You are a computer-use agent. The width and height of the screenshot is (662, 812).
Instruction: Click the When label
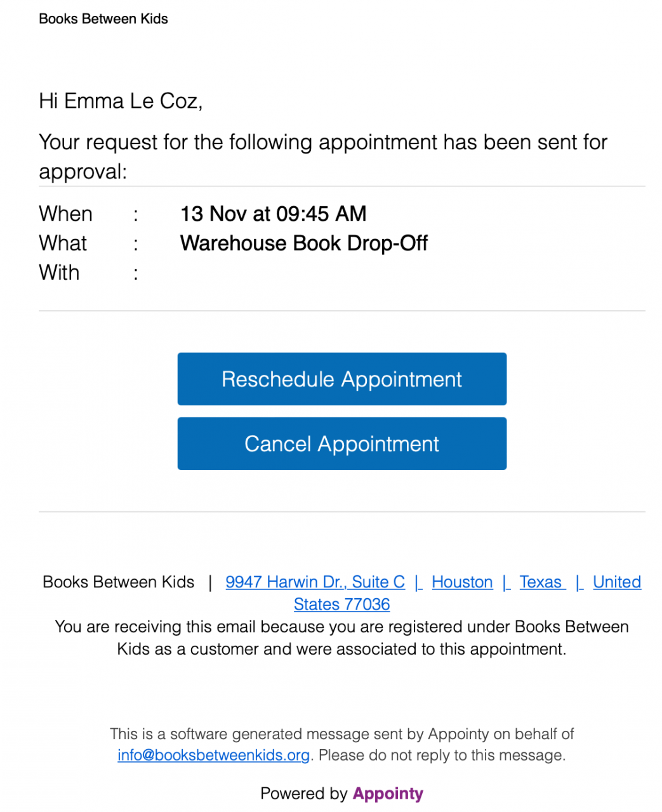[65, 214]
